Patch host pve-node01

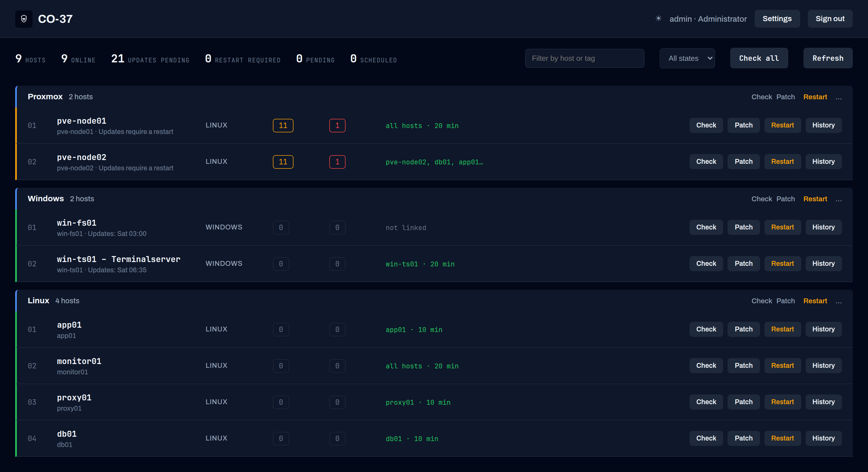pos(743,125)
